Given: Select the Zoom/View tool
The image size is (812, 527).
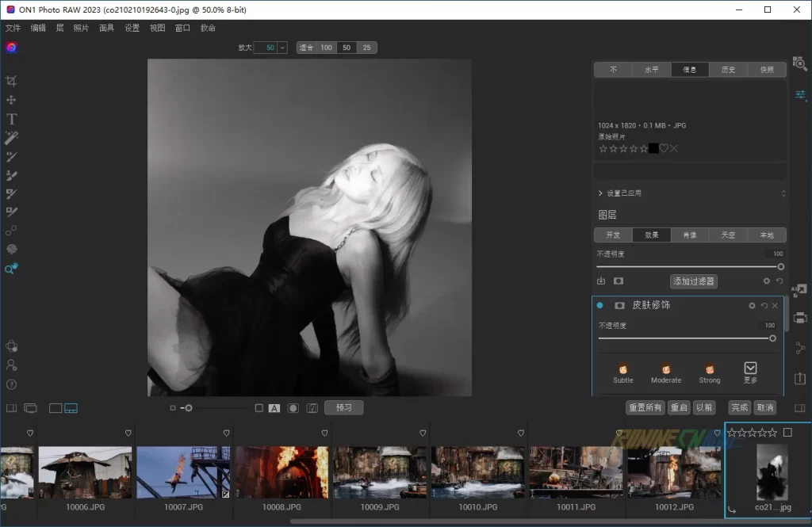Looking at the screenshot, I should pyautogui.click(x=11, y=269).
